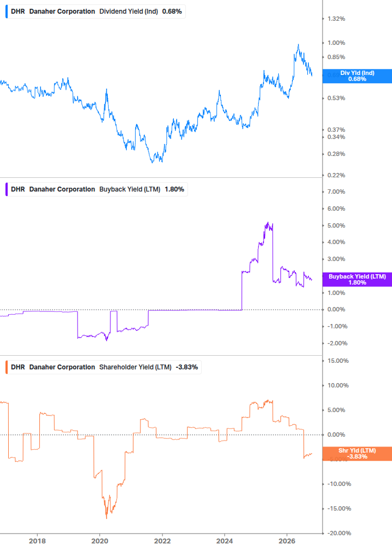Click the 2026 label on the time axis
The height and width of the screenshot is (550, 392).
tap(287, 541)
